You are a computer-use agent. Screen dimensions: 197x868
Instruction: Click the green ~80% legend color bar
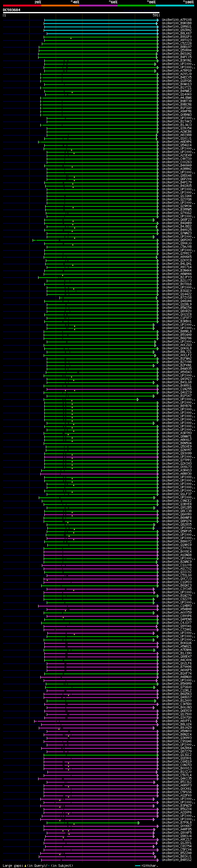pyautogui.click(x=137, y=6)
